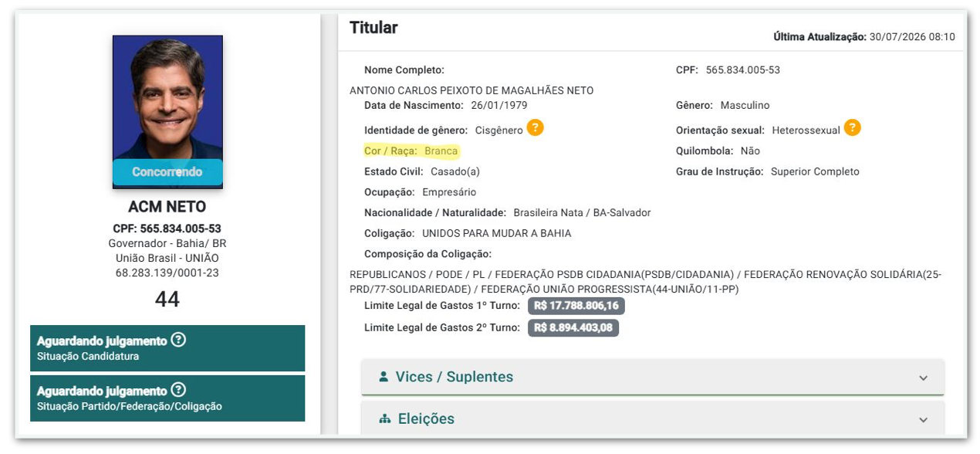Expand Vices / Suplentes chevron arrow
The image size is (980, 454).
click(923, 378)
